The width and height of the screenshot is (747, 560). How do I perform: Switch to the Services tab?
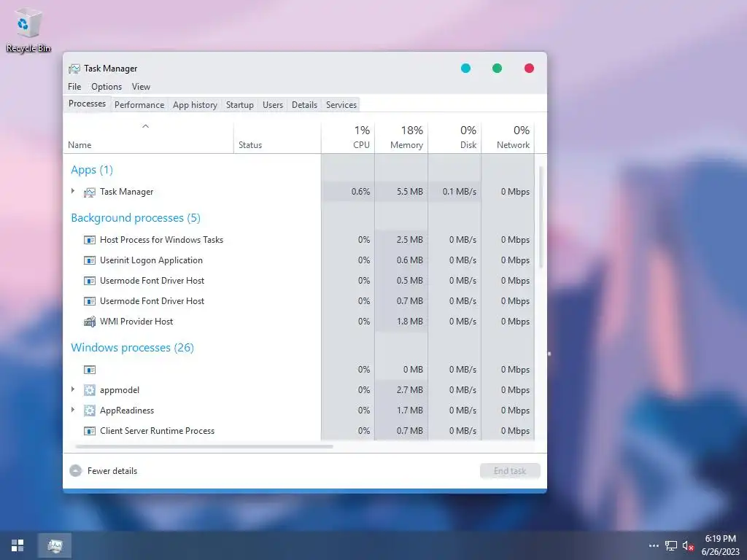point(341,105)
